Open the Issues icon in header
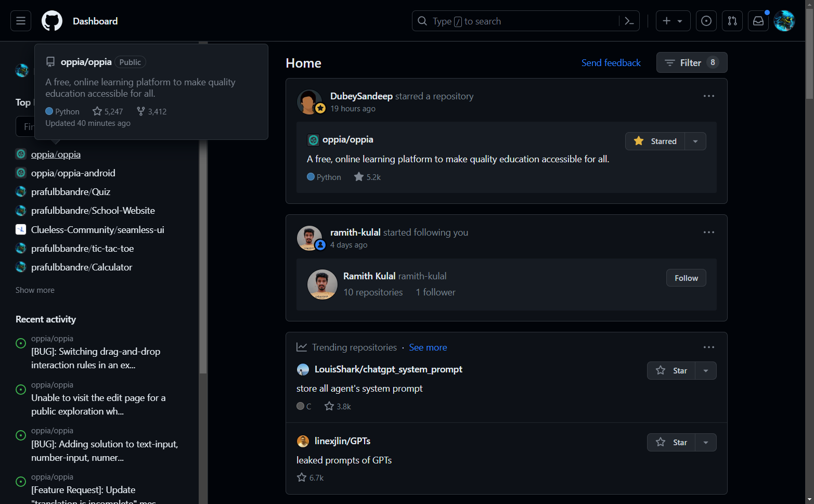This screenshot has width=814, height=504. 706,21
